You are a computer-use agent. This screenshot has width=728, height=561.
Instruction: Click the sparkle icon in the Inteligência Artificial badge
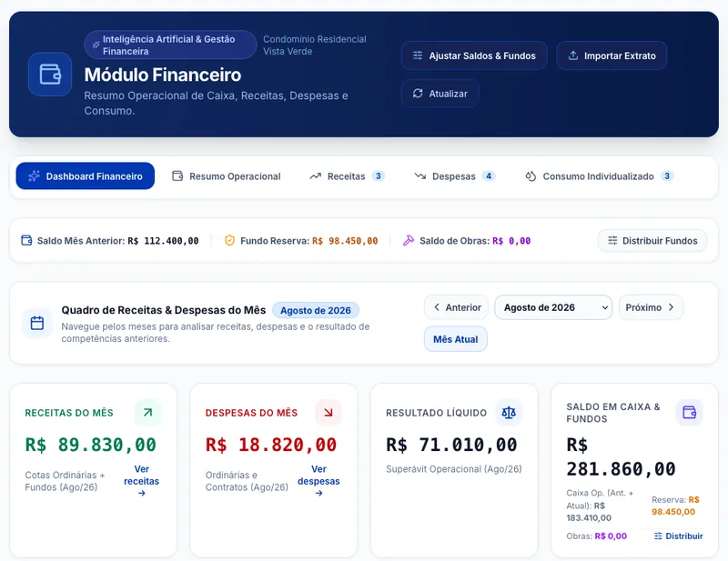click(96, 45)
